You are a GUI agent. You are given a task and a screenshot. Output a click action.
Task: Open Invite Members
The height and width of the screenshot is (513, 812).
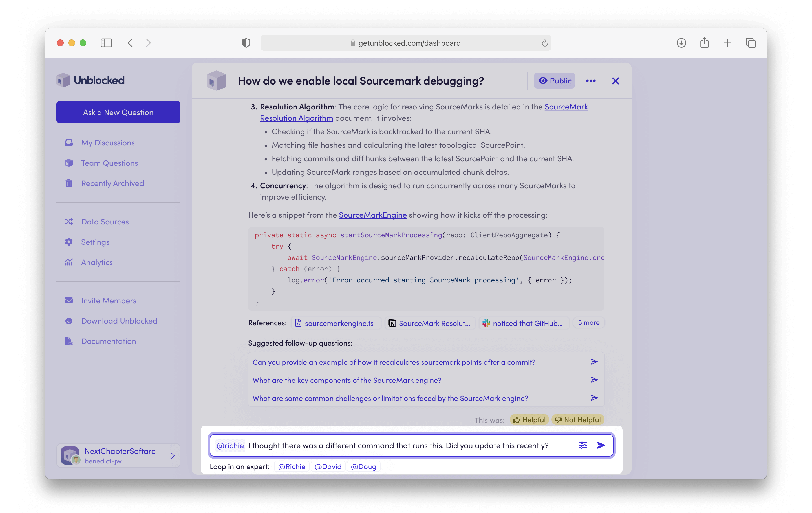point(109,300)
